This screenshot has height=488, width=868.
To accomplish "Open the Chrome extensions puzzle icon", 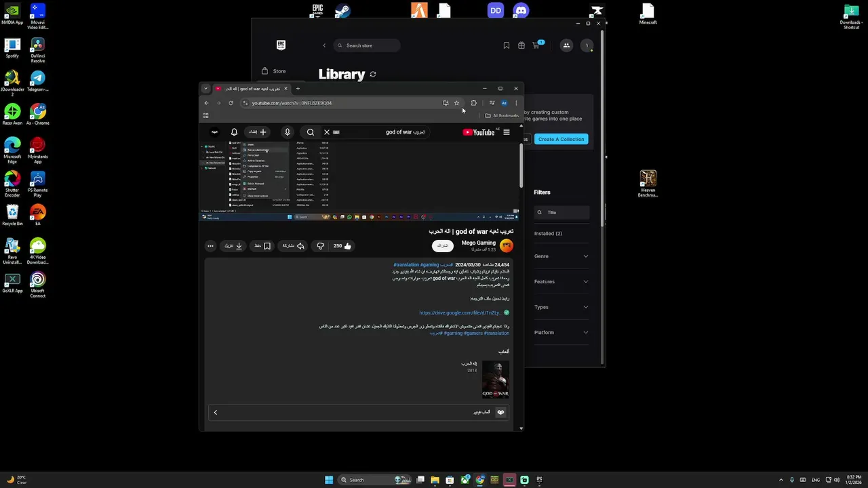I will click(x=473, y=103).
